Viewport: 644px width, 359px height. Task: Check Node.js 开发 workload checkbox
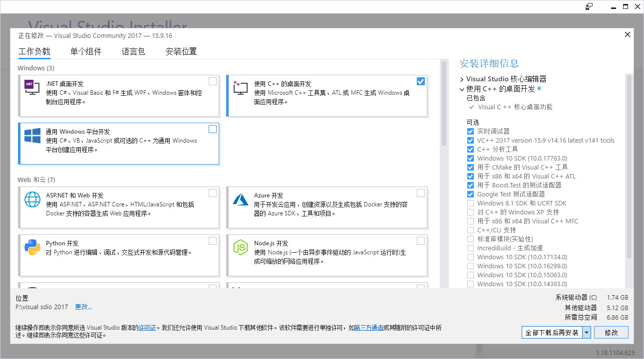pyautogui.click(x=421, y=241)
